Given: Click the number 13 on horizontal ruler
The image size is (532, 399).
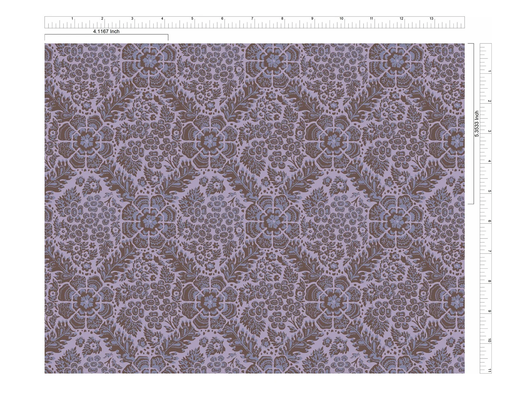Looking at the screenshot, I should coord(431,19).
